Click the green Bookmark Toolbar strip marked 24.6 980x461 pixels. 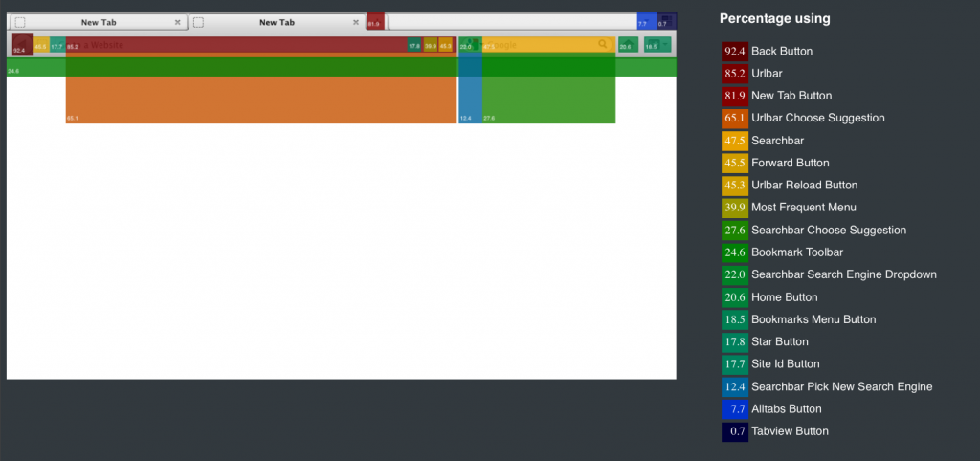click(342, 67)
